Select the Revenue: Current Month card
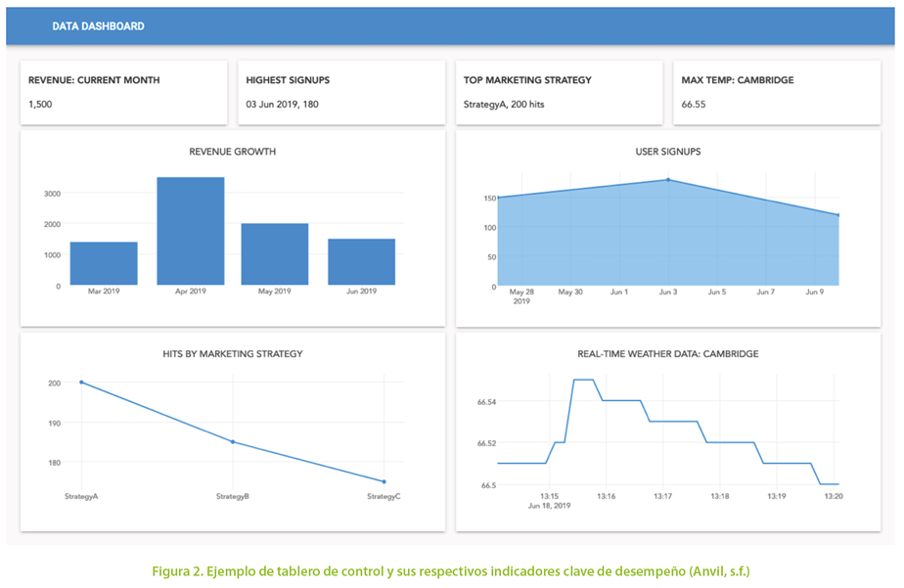Screen dimensions: 904x588 [x=123, y=92]
